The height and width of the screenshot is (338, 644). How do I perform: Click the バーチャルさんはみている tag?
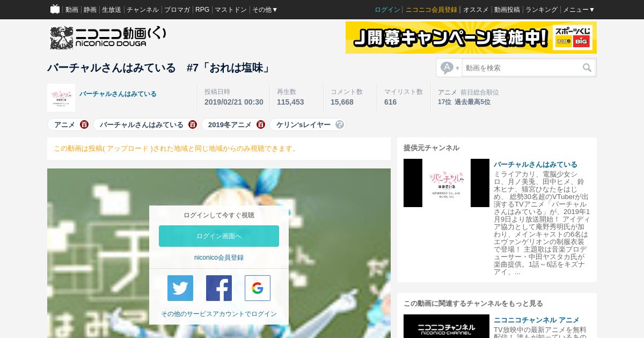142,124
